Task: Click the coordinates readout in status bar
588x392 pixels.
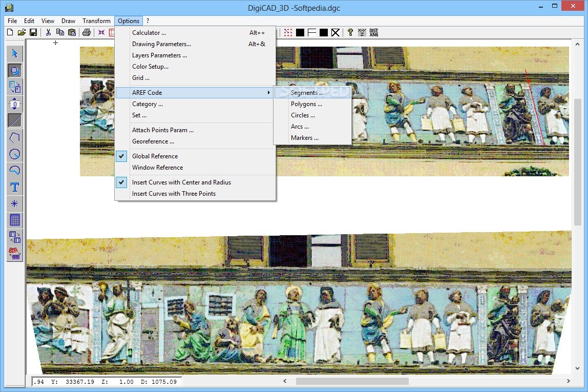Action: pos(107,382)
